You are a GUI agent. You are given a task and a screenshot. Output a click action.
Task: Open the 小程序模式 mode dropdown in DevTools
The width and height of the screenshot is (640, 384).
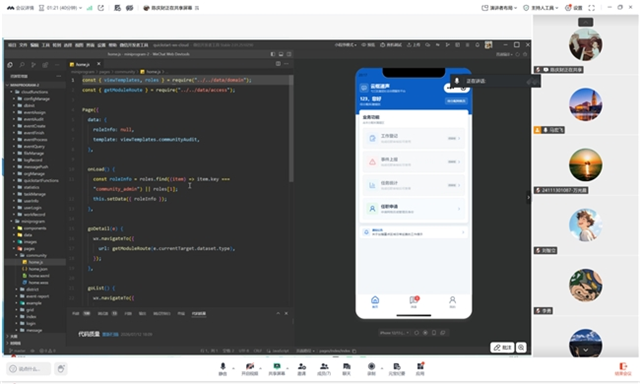pyautogui.click(x=346, y=45)
